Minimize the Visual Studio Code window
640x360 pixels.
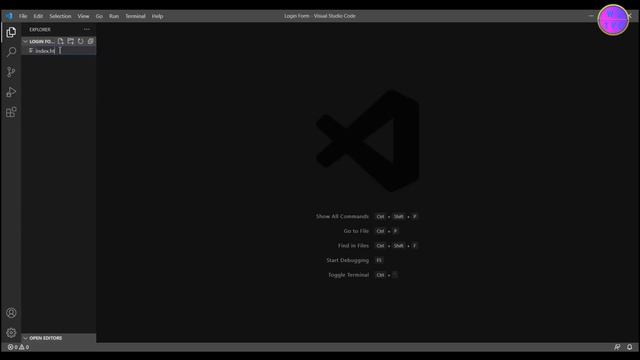[x=591, y=16]
